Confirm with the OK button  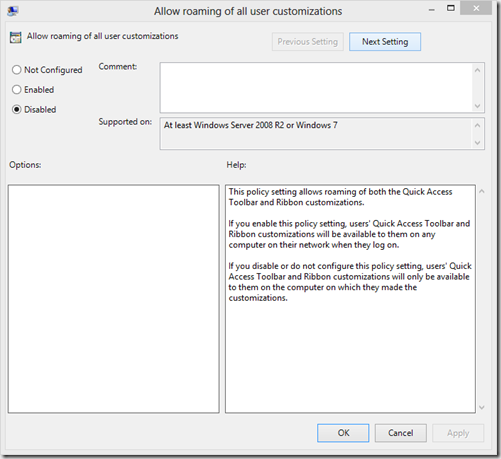[343, 433]
